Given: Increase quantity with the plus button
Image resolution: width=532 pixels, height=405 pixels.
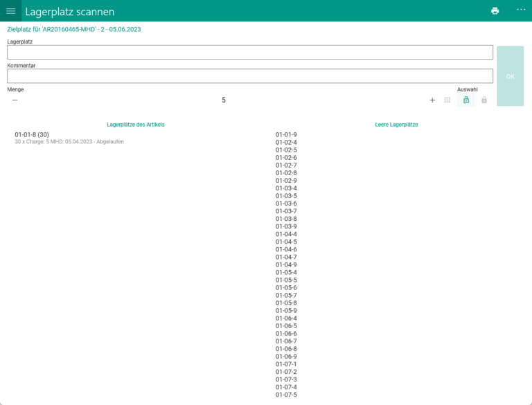Looking at the screenshot, I should [432, 100].
